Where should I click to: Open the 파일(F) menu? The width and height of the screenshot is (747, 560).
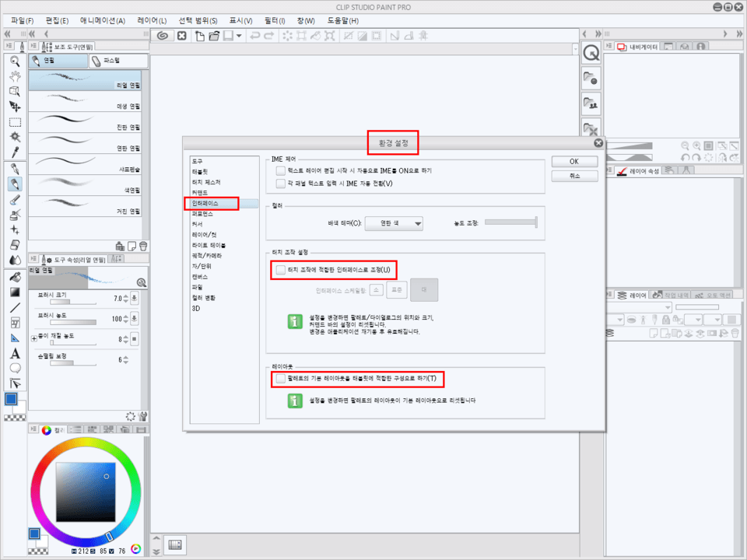coord(19,20)
